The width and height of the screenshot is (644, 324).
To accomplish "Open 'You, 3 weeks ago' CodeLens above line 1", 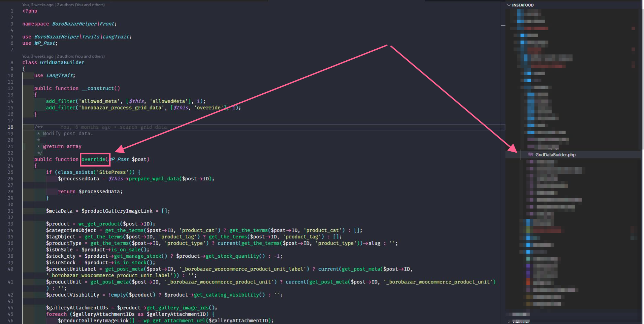I will [x=38, y=5].
